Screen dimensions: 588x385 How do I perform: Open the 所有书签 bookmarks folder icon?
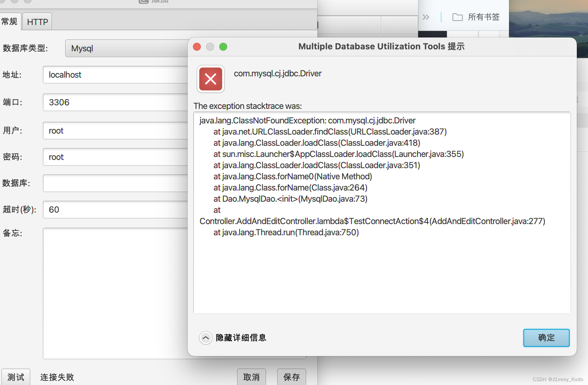coord(457,17)
